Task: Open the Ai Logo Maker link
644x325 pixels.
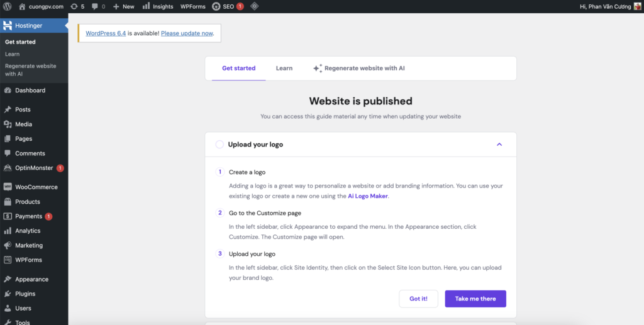Action: click(x=368, y=196)
